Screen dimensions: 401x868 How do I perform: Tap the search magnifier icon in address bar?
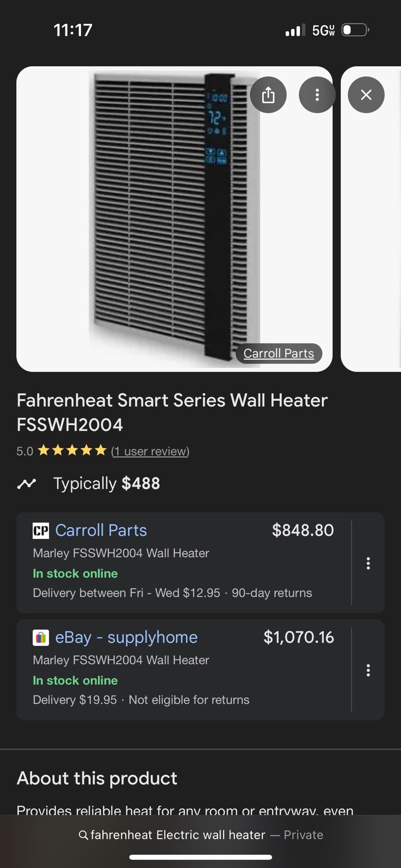coord(83,835)
